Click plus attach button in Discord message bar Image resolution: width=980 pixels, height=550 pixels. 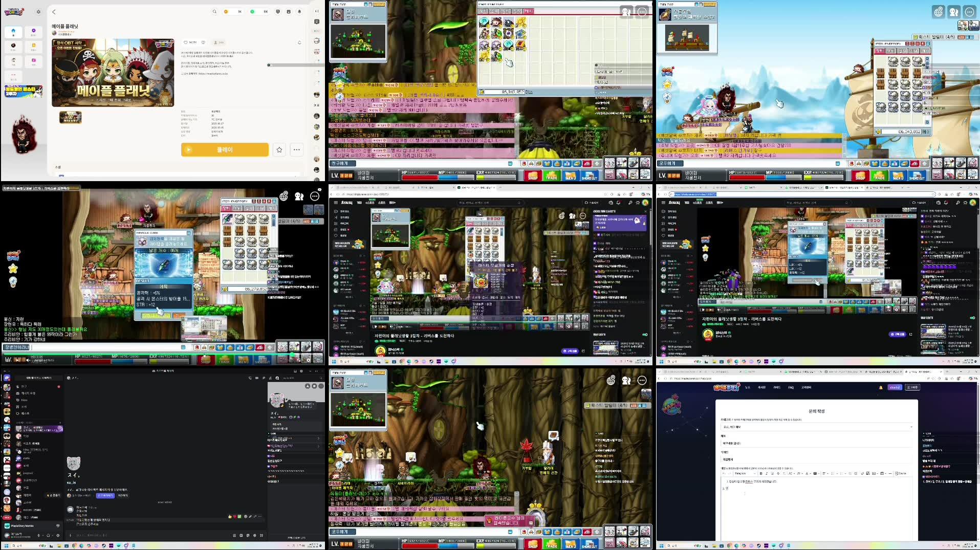[x=71, y=535]
